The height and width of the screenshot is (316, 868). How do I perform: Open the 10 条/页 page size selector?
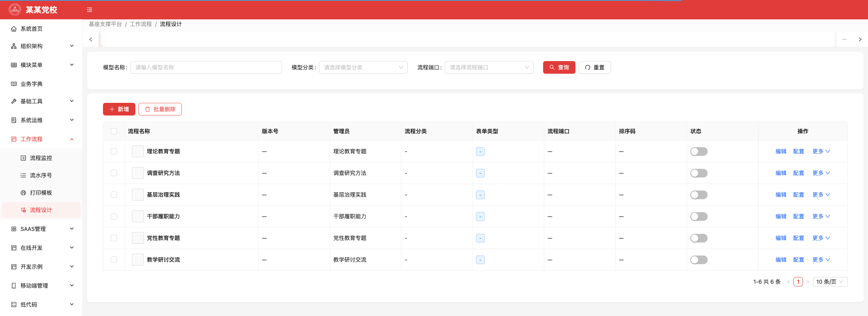click(830, 282)
